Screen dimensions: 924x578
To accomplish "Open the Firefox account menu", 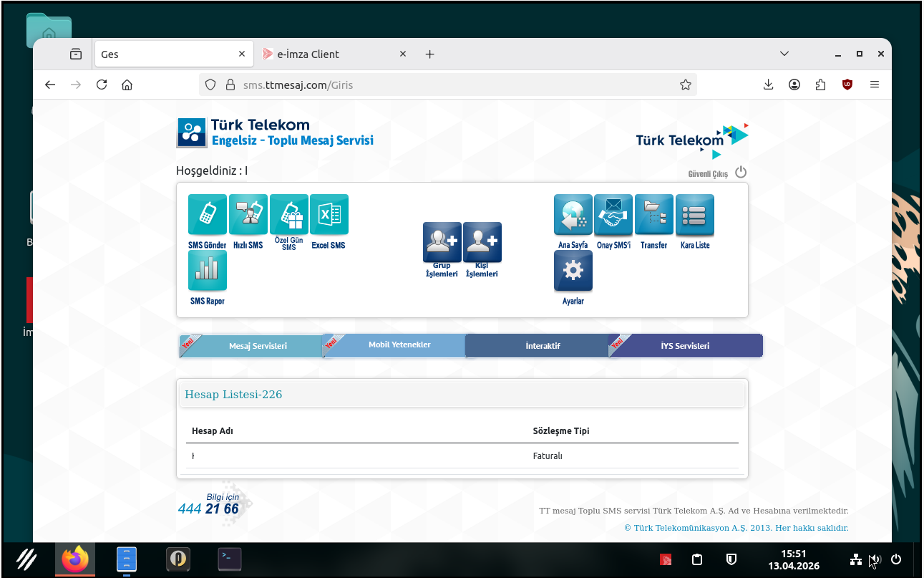I will 794,85.
